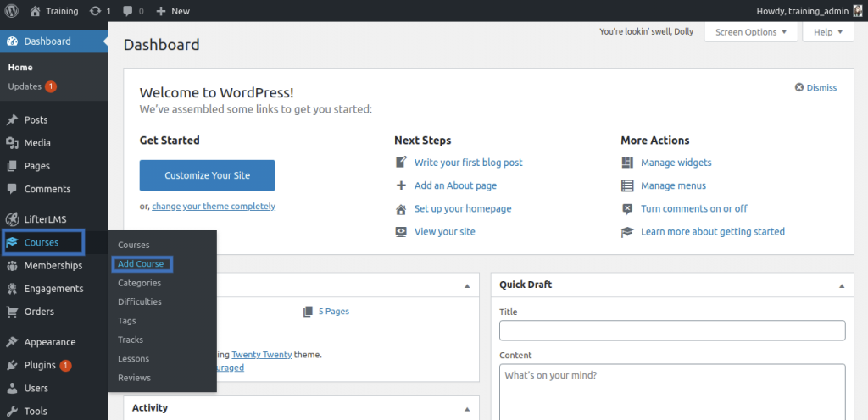
Task: Open the Write your first blog post link
Action: click(468, 163)
